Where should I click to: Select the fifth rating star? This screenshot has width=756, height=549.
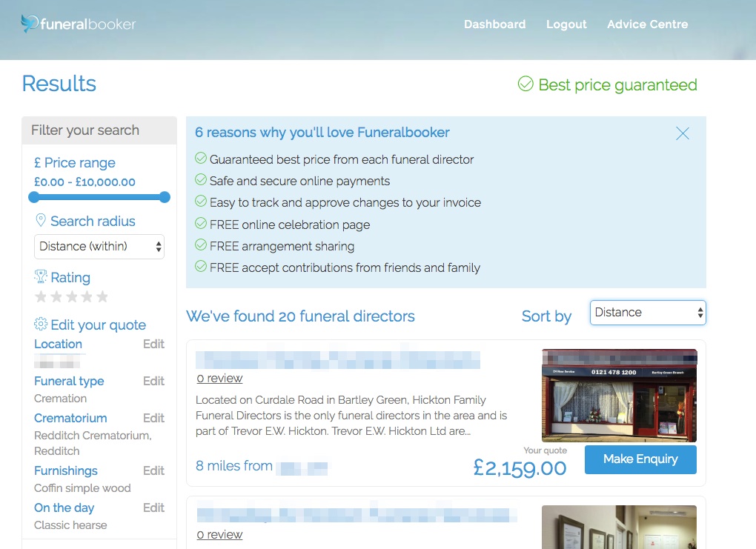(102, 296)
